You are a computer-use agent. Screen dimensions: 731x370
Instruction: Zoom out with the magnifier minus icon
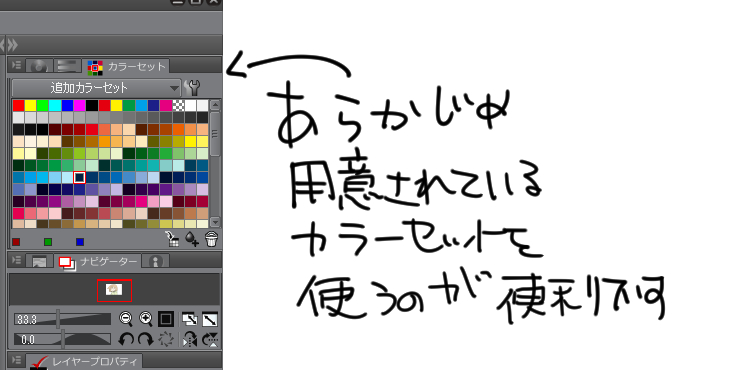point(126,319)
